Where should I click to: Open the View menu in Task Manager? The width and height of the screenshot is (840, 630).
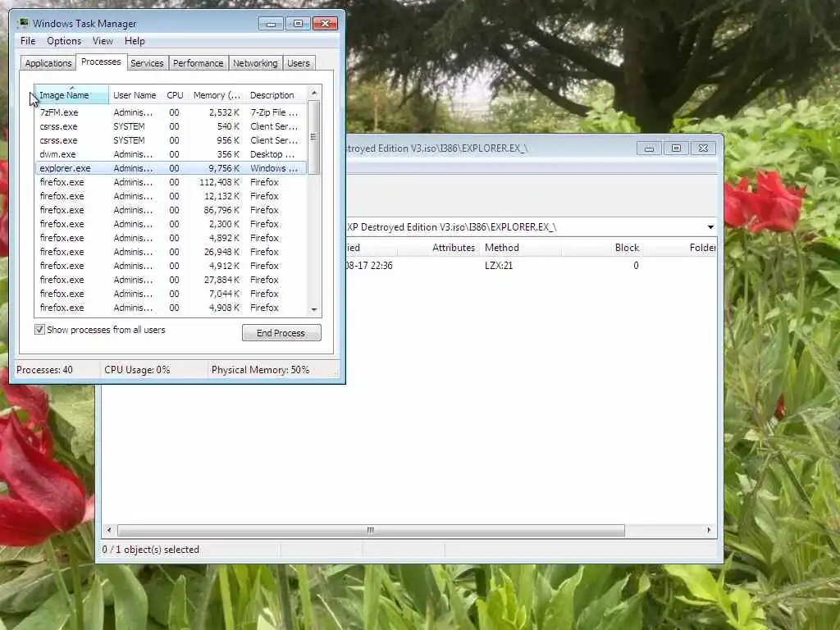103,41
